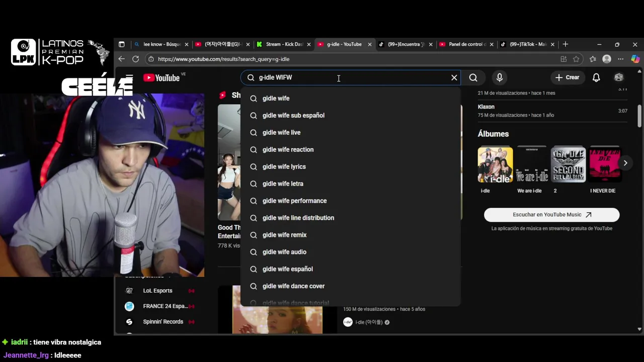Click the magnifier search submit button

pos(473,77)
